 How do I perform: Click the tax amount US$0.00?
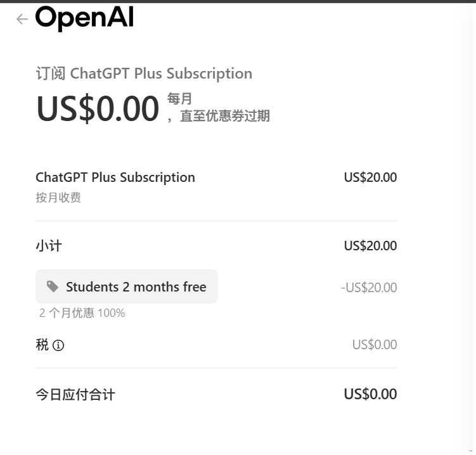tap(375, 345)
